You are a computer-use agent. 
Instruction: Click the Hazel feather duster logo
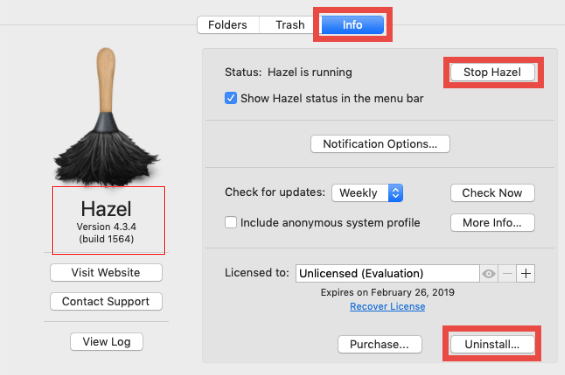coord(106,117)
